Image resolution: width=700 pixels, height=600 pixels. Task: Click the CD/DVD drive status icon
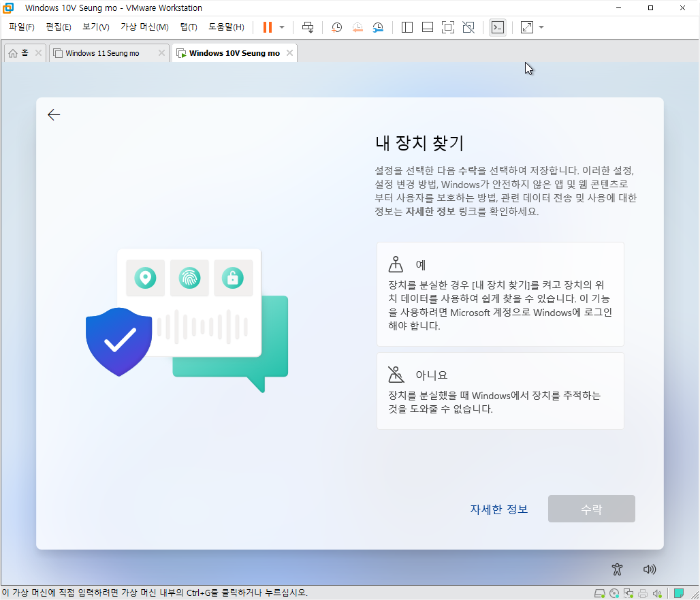pyautogui.click(x=614, y=593)
